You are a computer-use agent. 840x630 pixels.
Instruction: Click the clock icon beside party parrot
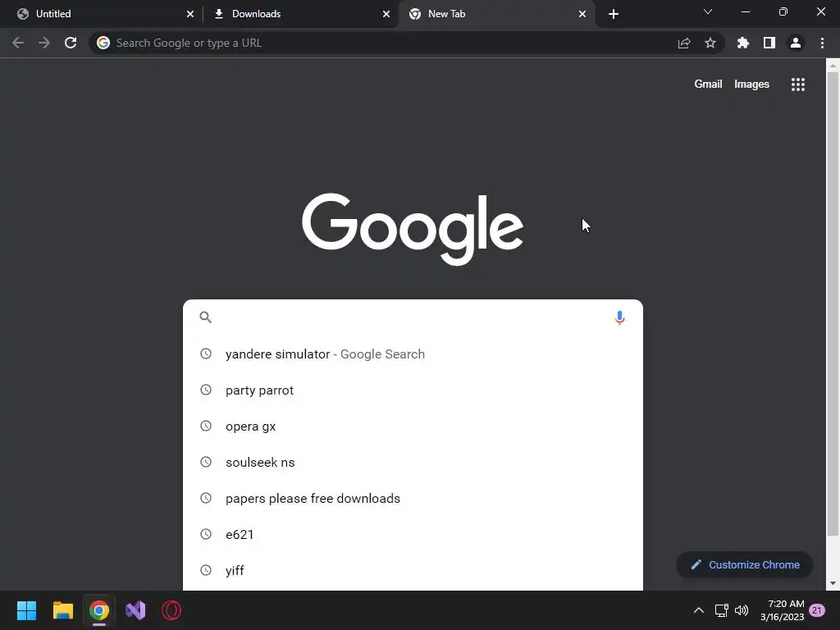tap(206, 390)
